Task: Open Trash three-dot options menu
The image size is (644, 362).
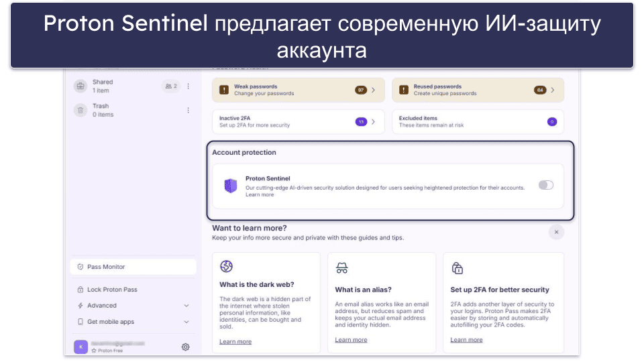Action: (188, 110)
